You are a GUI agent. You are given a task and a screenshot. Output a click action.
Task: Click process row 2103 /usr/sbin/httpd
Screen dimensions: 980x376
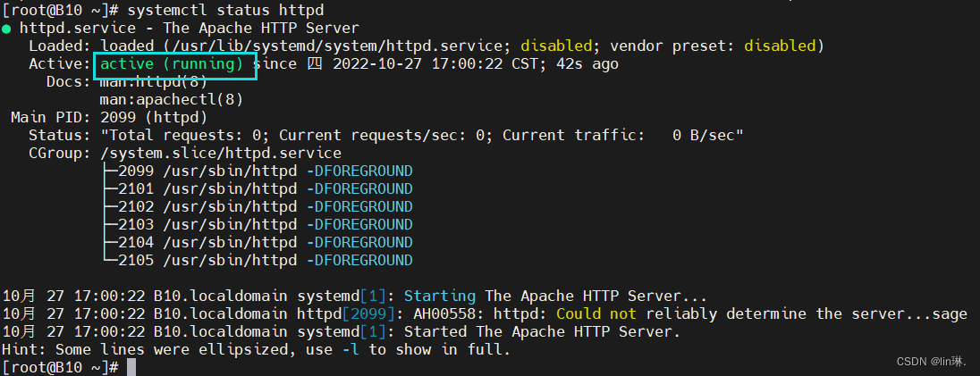coord(257,224)
